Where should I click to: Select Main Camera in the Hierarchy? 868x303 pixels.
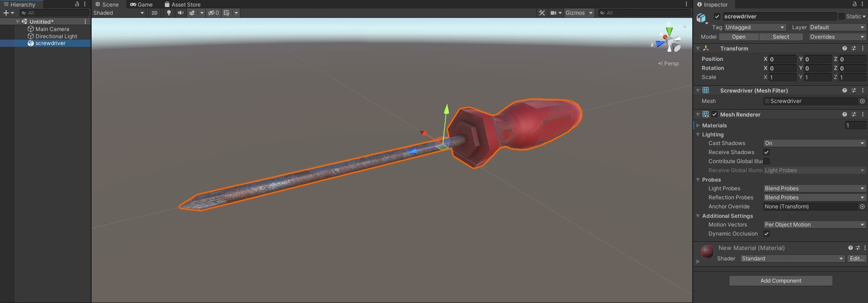coord(52,29)
